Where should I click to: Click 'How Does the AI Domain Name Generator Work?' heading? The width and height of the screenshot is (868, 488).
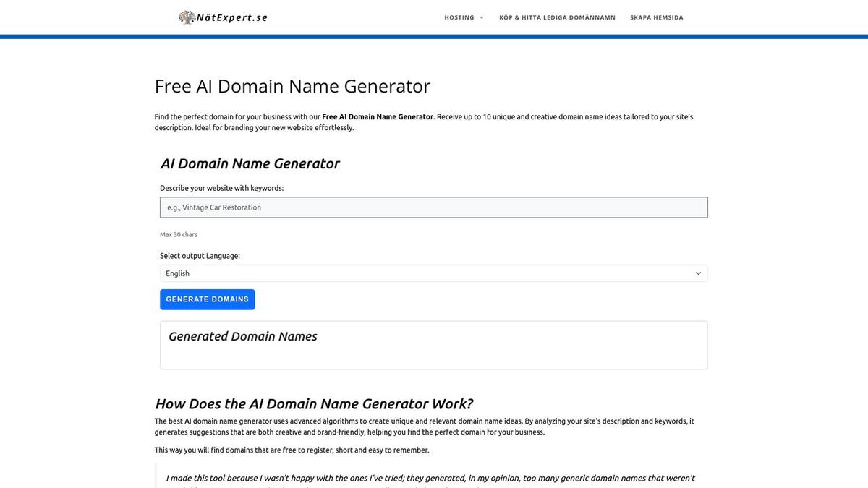[x=314, y=403]
